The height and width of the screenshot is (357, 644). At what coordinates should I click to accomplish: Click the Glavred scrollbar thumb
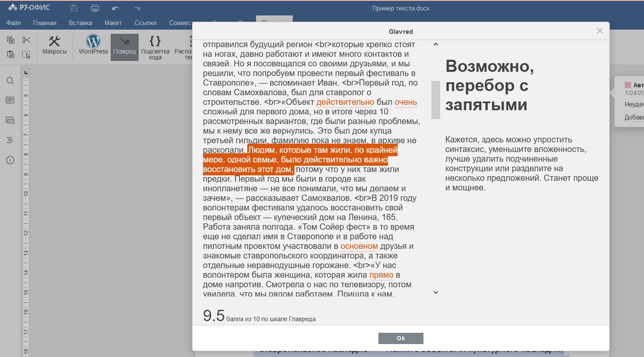pos(436,100)
